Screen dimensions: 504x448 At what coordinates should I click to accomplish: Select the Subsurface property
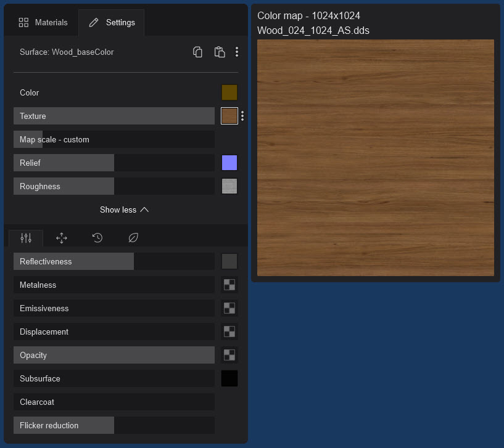pos(114,378)
